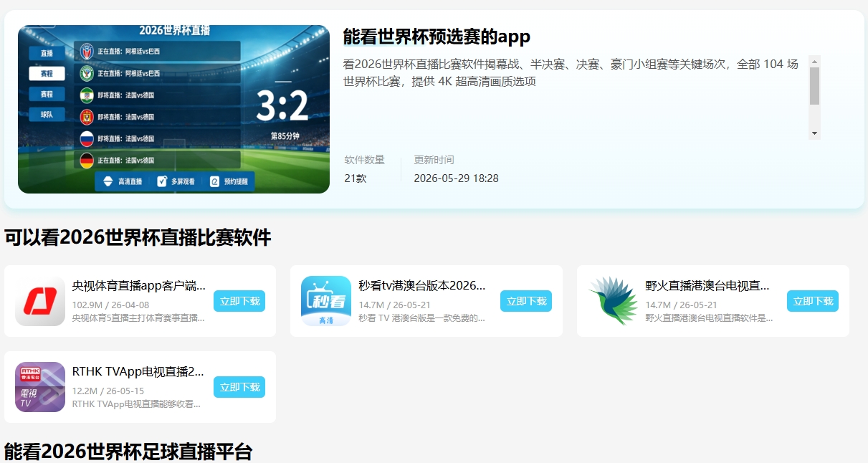Open the RTHK TV purple app icon

tap(40, 387)
